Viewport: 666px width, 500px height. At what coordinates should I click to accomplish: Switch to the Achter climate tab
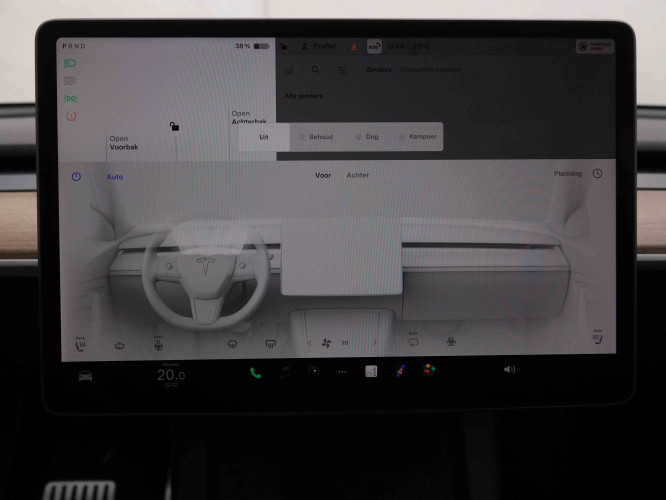[357, 175]
